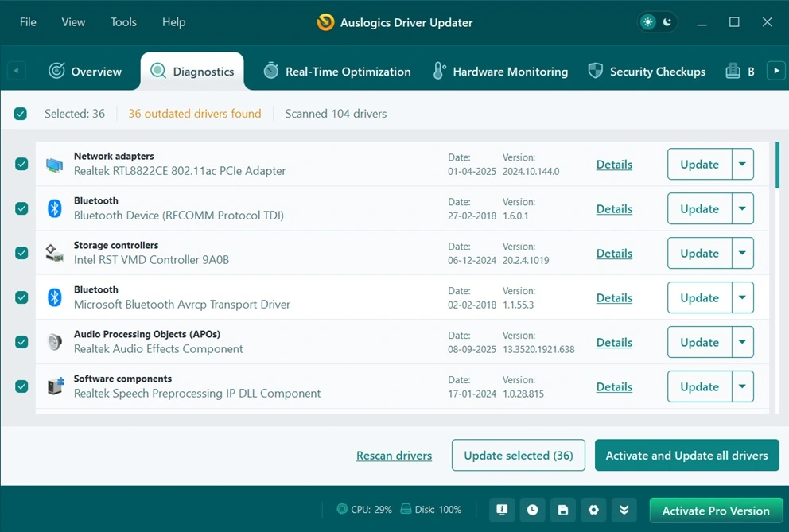The image size is (789, 532).
Task: Uncheck the Intel RST VMD Controller checkbox
Action: 21,253
